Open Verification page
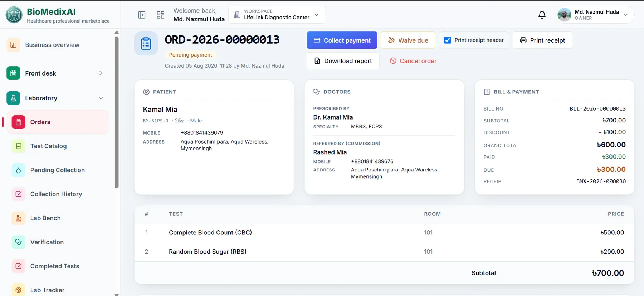This screenshot has width=644, height=296. (57, 242)
